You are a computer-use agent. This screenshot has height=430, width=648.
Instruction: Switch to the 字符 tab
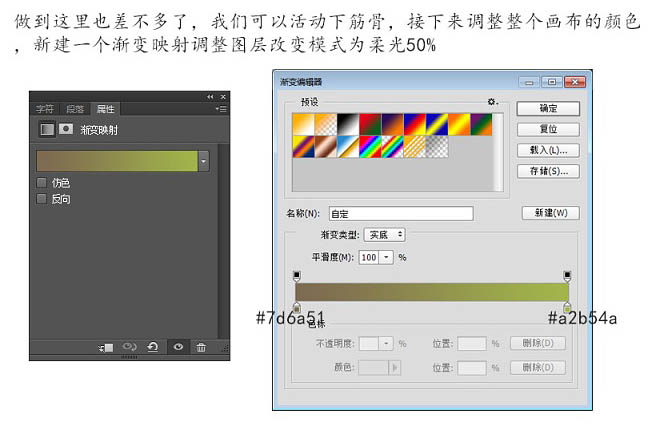coord(44,109)
